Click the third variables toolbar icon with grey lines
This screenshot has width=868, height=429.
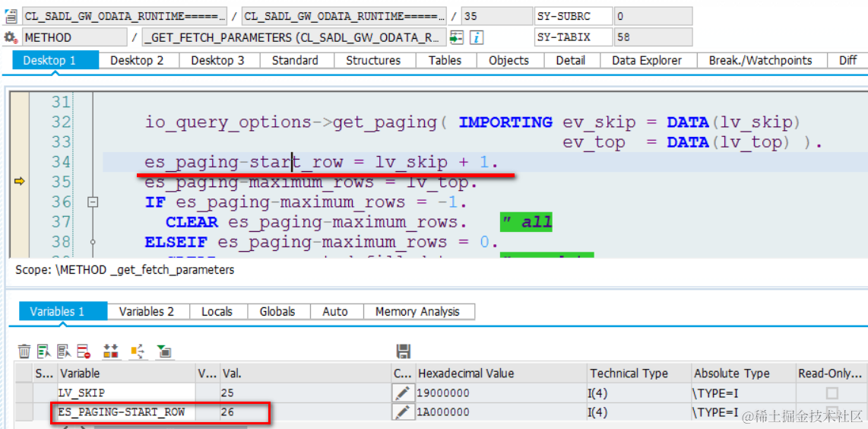click(x=64, y=351)
